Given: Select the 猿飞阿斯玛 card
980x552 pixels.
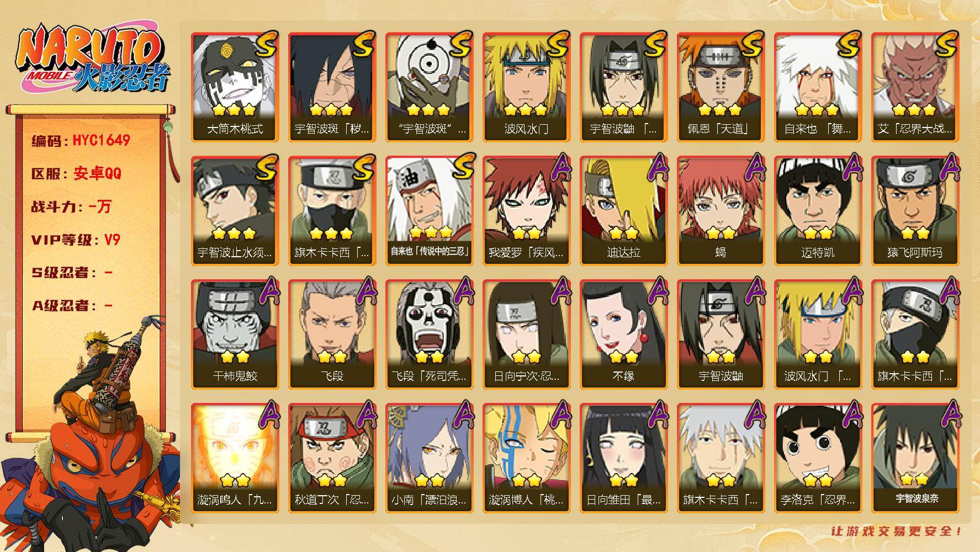Looking at the screenshot, I should (x=915, y=210).
